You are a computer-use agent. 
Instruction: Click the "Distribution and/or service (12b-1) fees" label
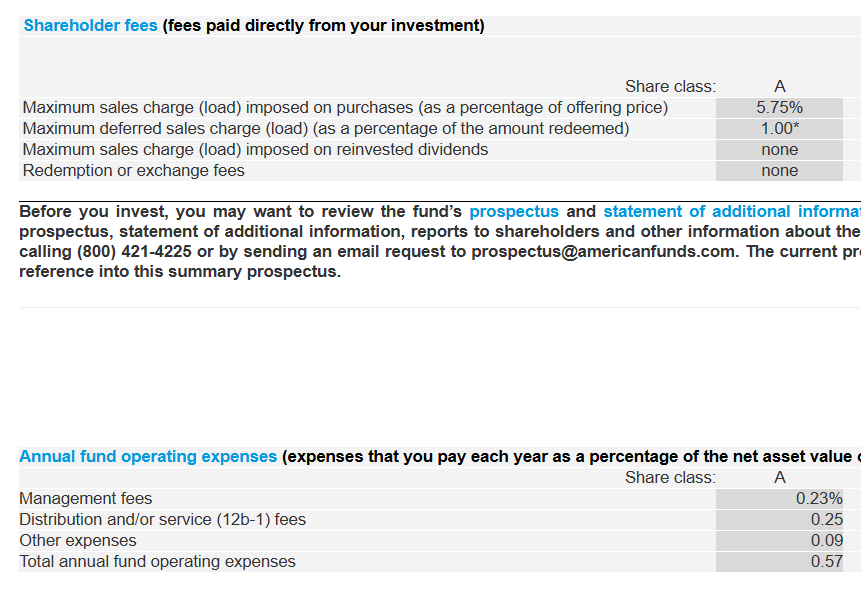pos(163,520)
